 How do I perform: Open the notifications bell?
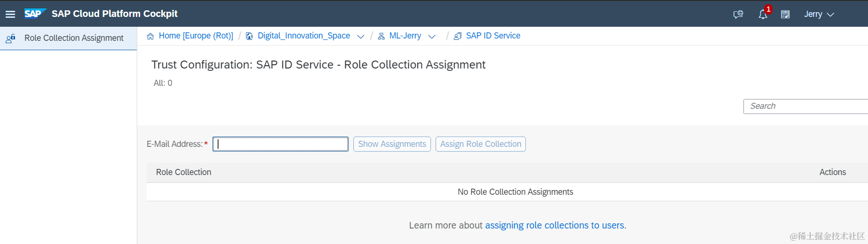[x=763, y=15]
